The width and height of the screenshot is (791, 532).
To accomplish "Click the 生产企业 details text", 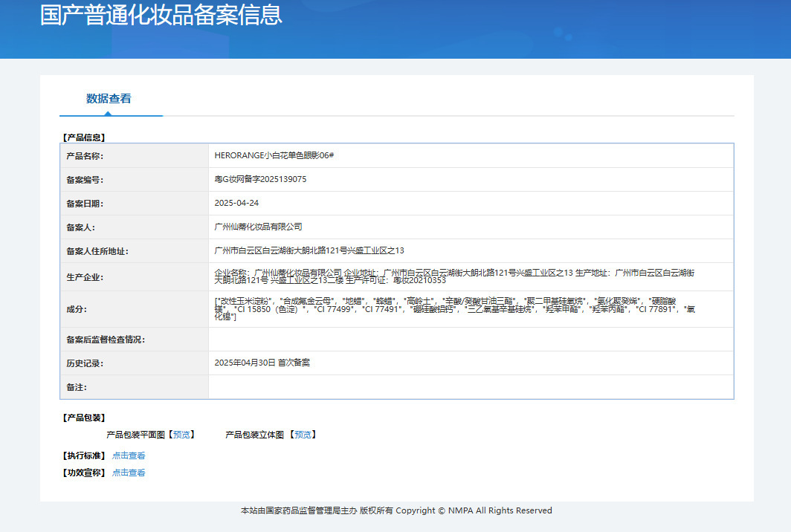I will click(x=454, y=276).
